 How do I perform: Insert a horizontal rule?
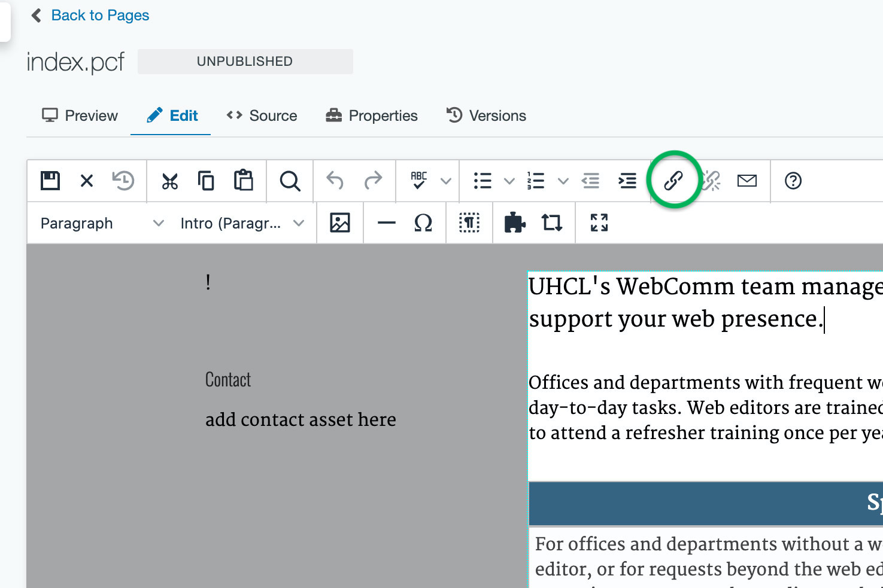click(x=387, y=223)
